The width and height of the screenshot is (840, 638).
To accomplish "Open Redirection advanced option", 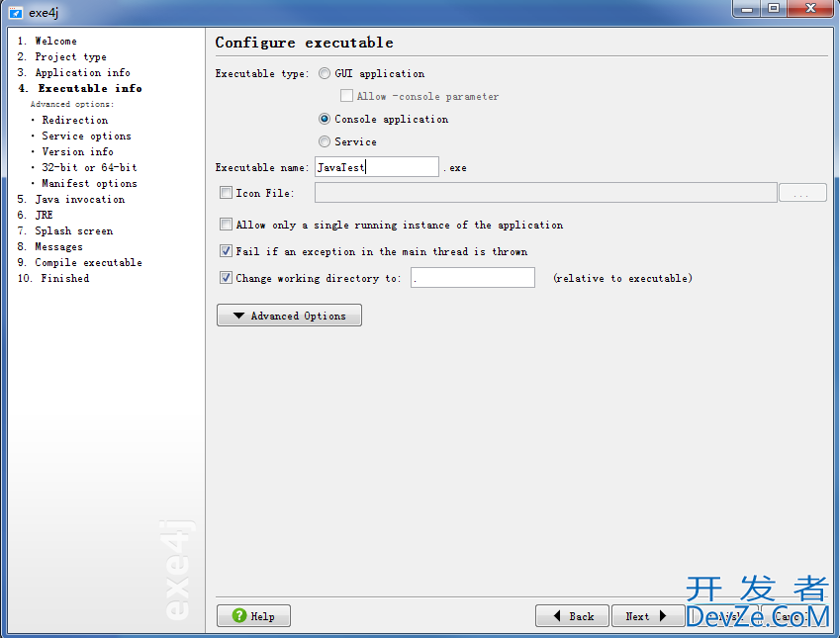I will (x=75, y=120).
